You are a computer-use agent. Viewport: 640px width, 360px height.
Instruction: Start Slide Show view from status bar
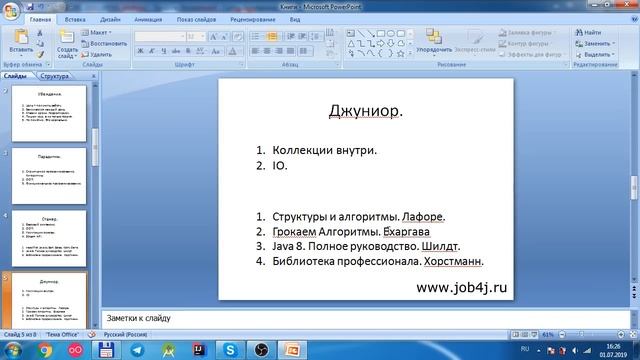pos(534,335)
